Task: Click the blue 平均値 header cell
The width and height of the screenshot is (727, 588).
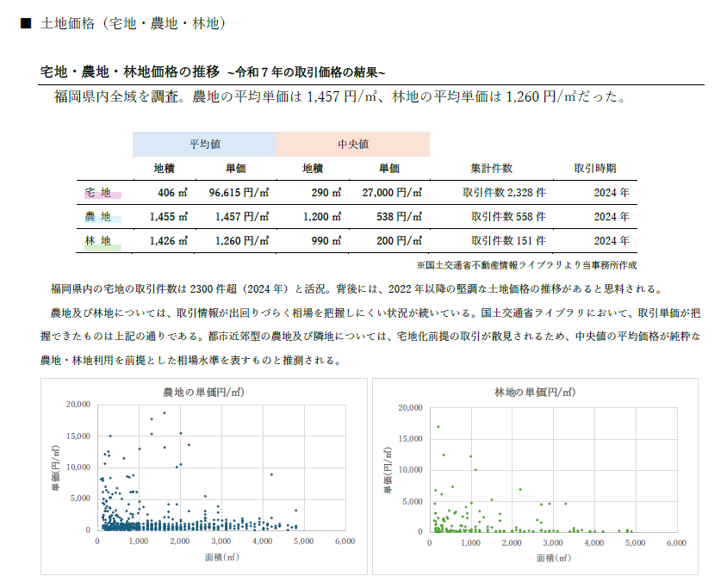Action: (x=204, y=144)
